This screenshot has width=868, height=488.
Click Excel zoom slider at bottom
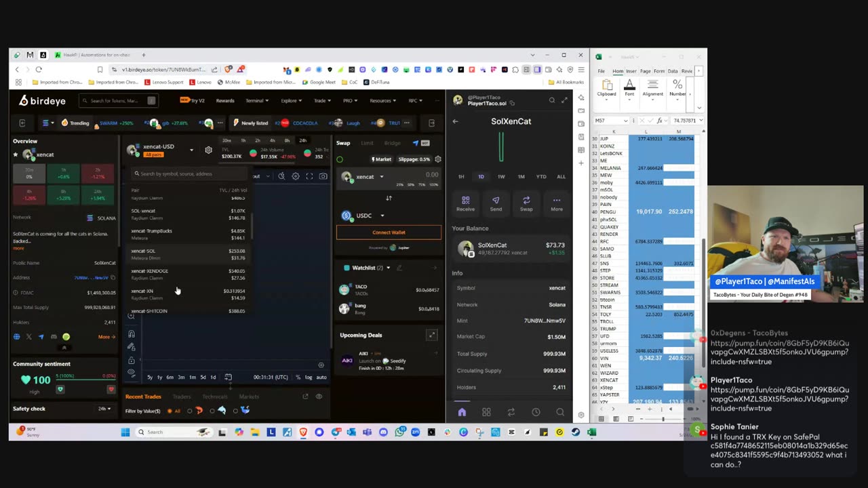[x=663, y=419]
